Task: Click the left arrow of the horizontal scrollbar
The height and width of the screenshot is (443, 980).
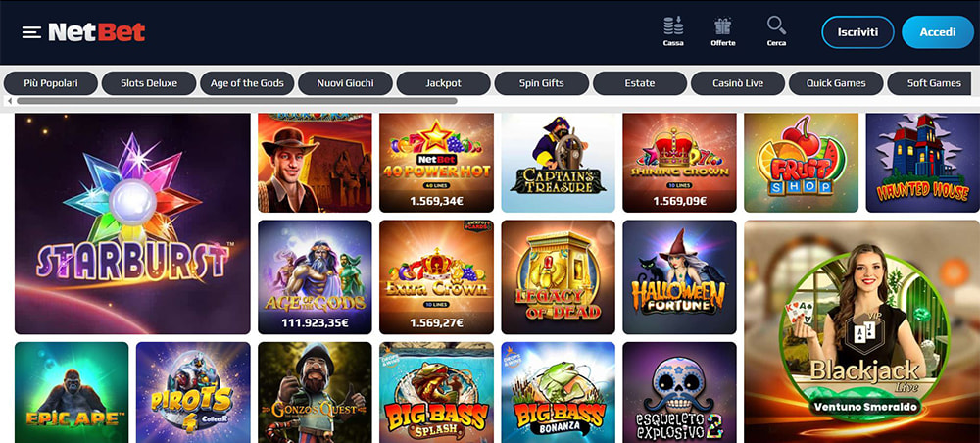Action: (x=10, y=101)
